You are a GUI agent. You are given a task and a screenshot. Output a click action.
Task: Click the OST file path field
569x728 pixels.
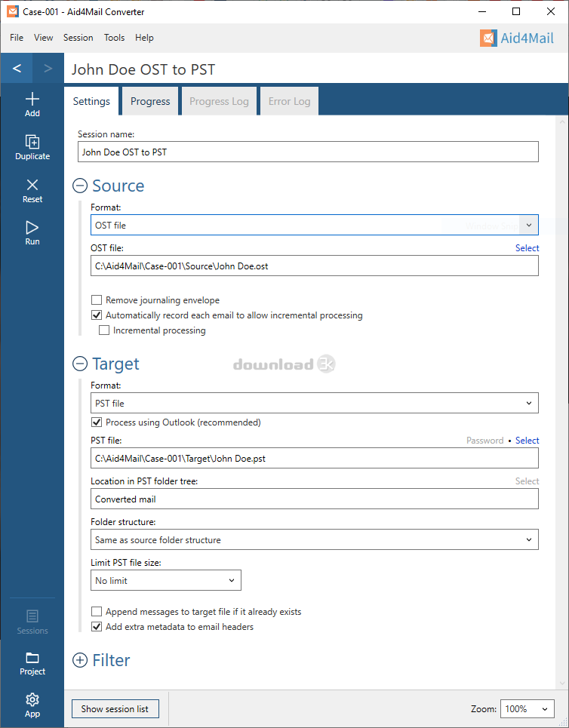click(315, 266)
